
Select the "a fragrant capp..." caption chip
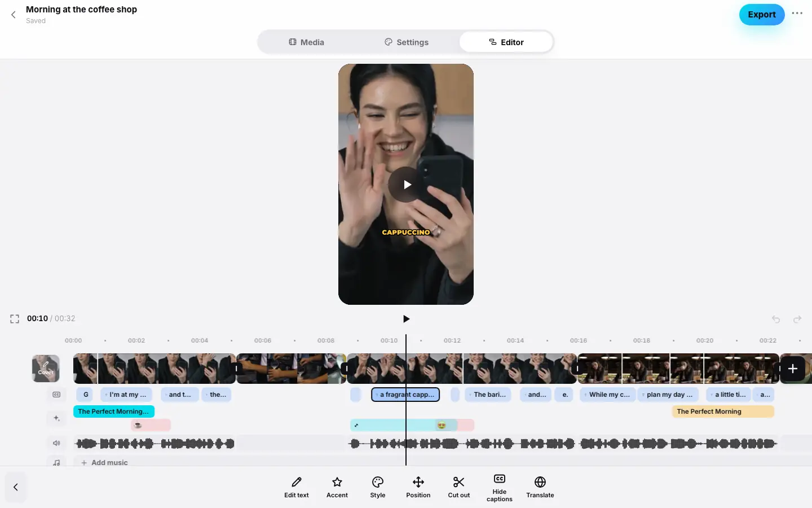pos(405,395)
